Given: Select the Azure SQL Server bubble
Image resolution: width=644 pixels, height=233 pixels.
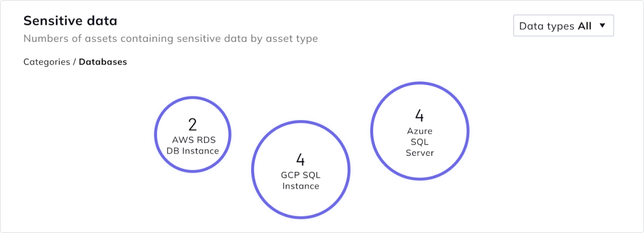Looking at the screenshot, I should coord(420,130).
